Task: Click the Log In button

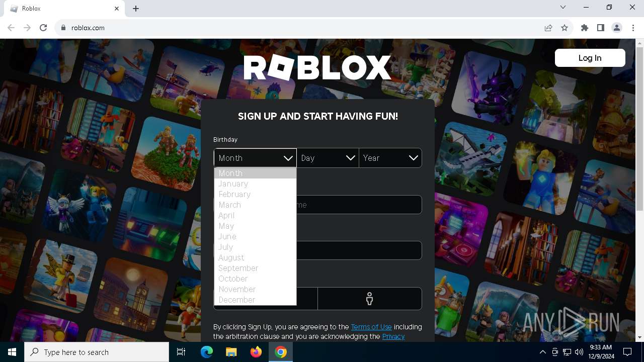Action: click(590, 58)
